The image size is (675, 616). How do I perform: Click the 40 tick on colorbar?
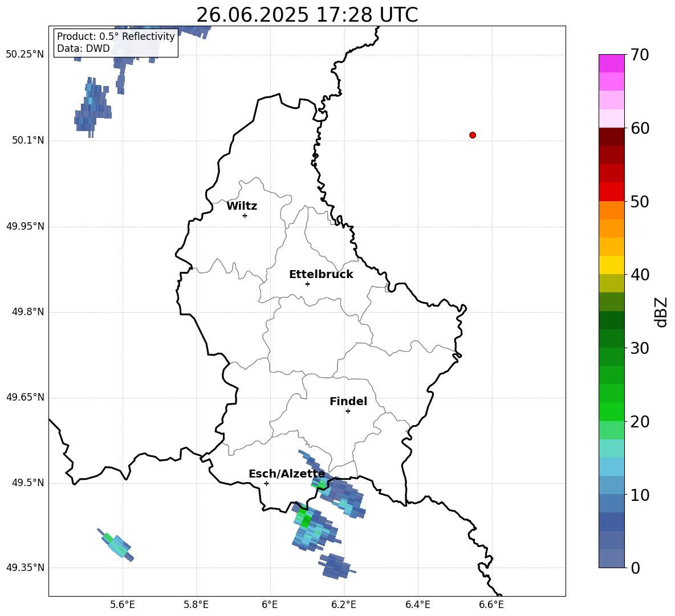[x=640, y=275]
